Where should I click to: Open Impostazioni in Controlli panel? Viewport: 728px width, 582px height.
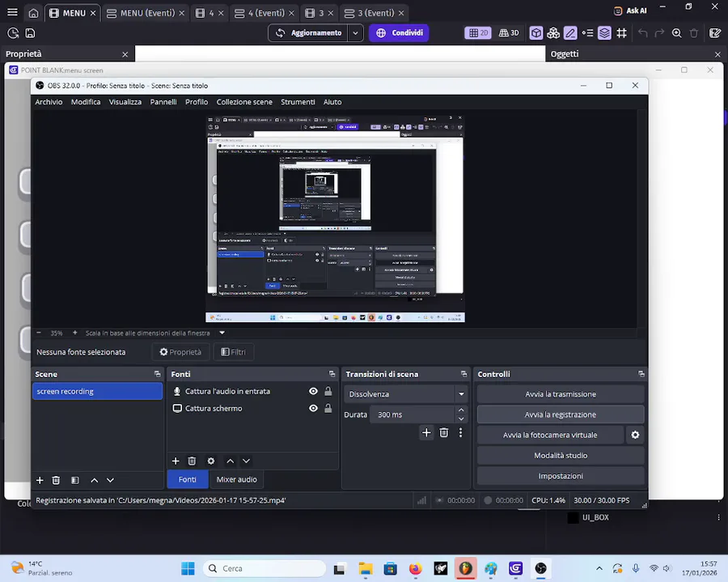click(560, 476)
